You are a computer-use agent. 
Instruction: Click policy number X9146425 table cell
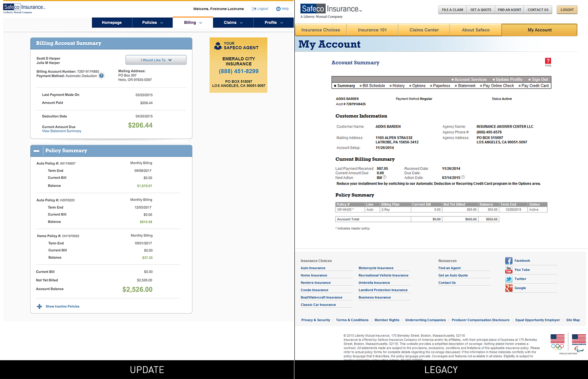(x=350, y=210)
